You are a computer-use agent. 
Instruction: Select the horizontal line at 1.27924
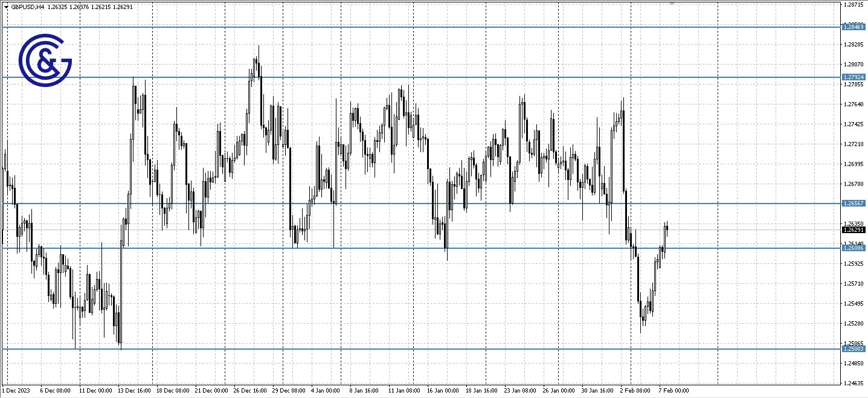coord(423,77)
